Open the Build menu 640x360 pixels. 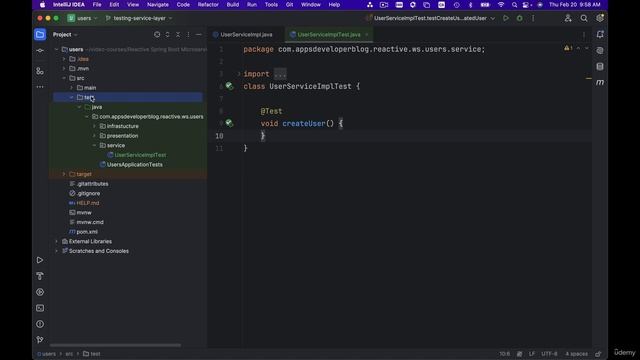pos(233,4)
